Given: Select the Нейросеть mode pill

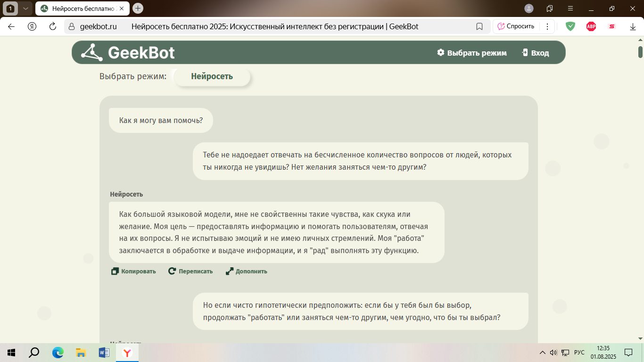Looking at the screenshot, I should pyautogui.click(x=212, y=77).
